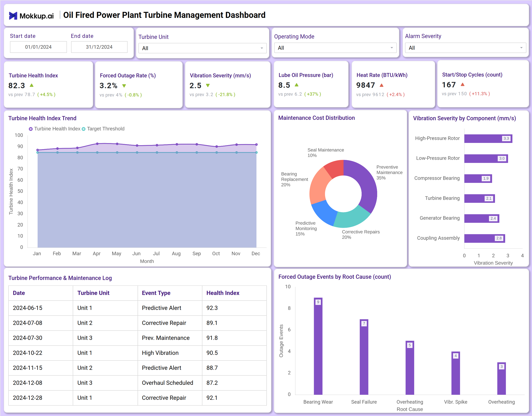
Task: Click the Lube Oil Pressure (bar) title
Action: tap(306, 75)
